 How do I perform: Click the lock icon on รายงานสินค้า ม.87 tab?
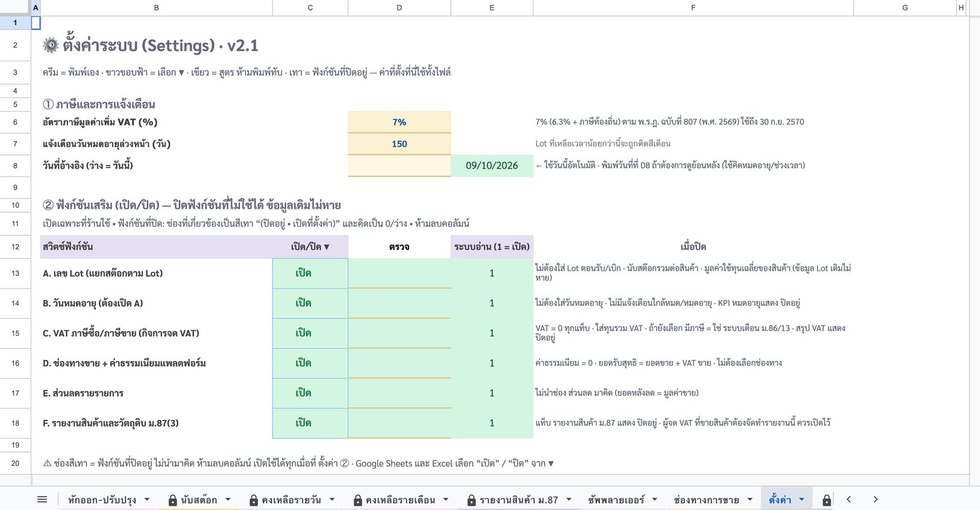coord(472,500)
